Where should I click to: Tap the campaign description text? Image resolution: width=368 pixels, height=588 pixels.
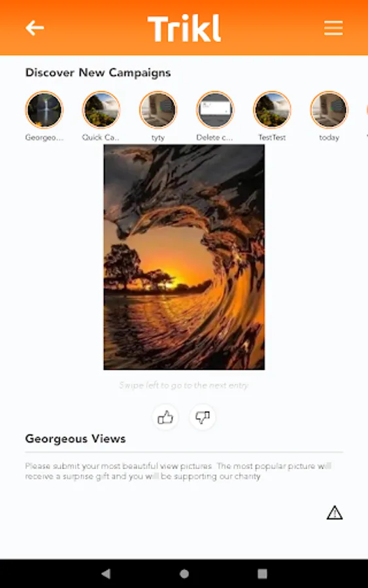[178, 471]
